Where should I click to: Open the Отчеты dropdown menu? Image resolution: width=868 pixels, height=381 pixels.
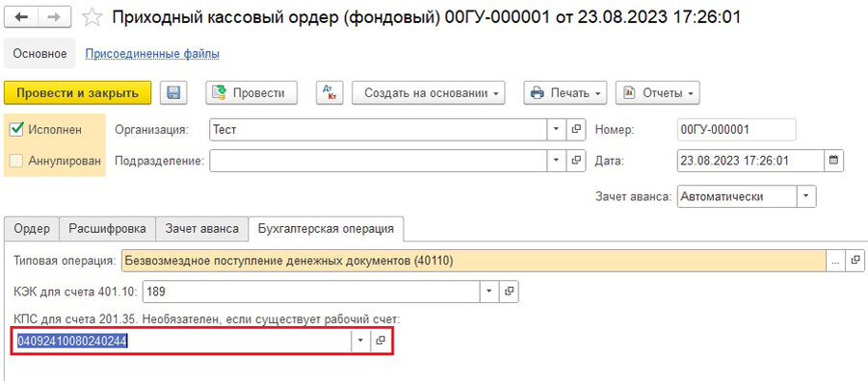click(658, 93)
